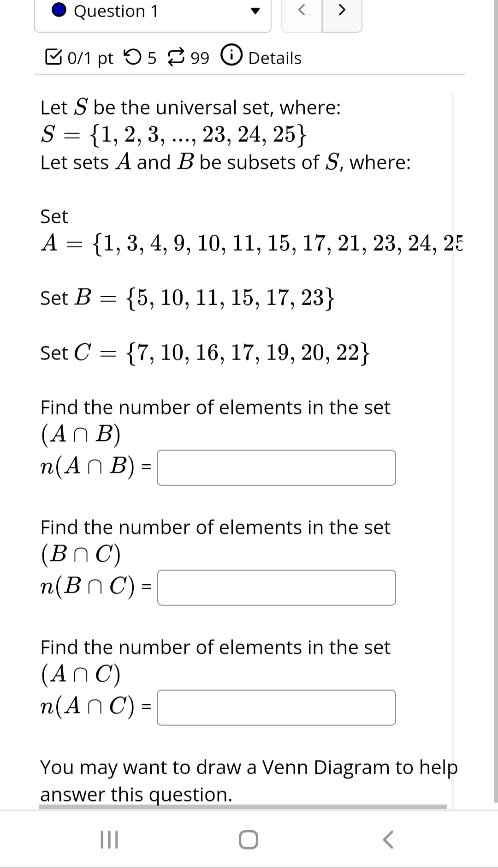The height and width of the screenshot is (868, 498).
Task: Click the retry attempts icon showing 5
Action: click(x=134, y=57)
